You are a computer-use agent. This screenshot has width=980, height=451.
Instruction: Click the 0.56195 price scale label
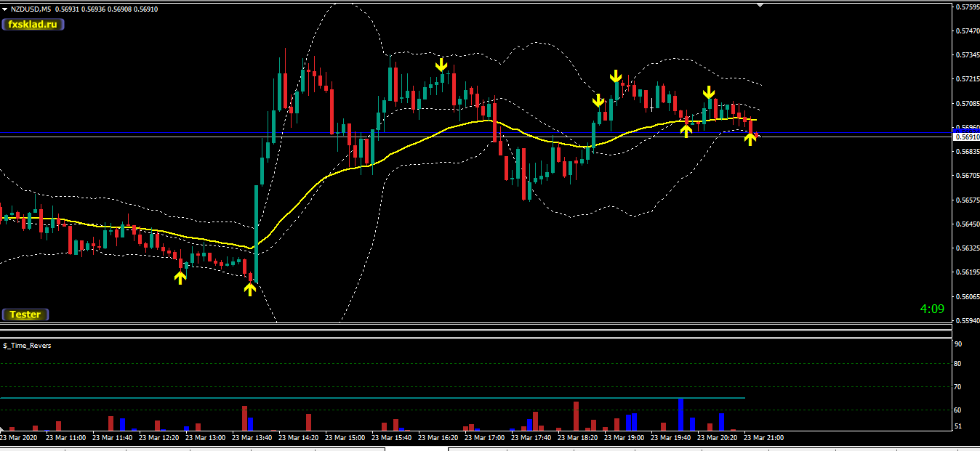(968, 272)
